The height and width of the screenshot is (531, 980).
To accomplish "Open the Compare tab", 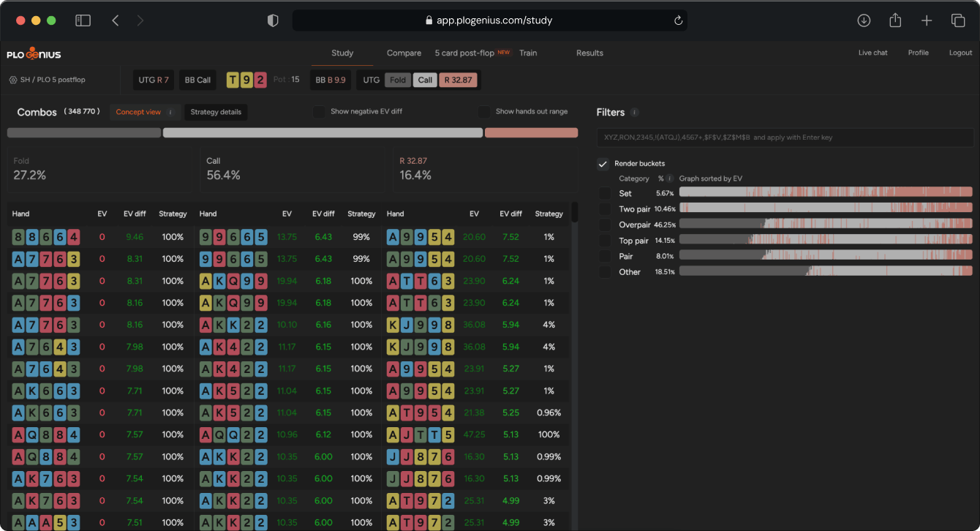I will pyautogui.click(x=404, y=53).
